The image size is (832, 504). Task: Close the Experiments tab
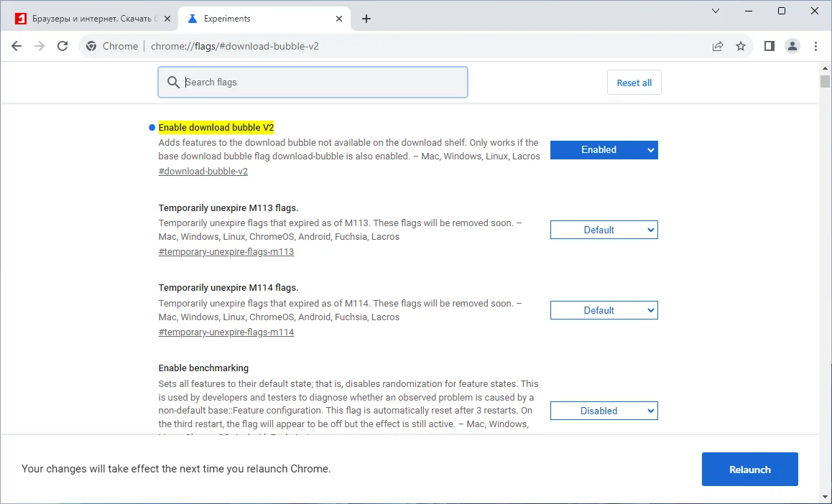[x=340, y=19]
